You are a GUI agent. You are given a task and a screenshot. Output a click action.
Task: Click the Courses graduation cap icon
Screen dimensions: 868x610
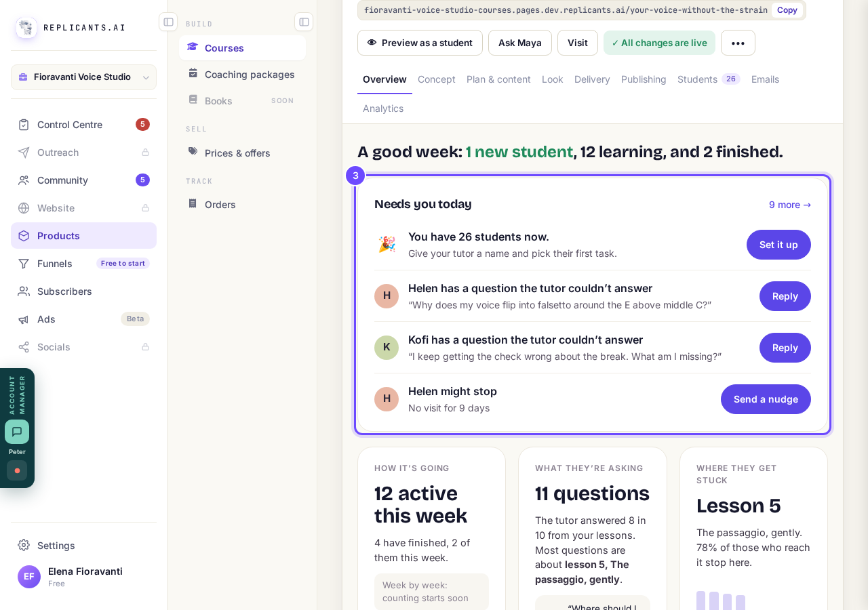(193, 47)
